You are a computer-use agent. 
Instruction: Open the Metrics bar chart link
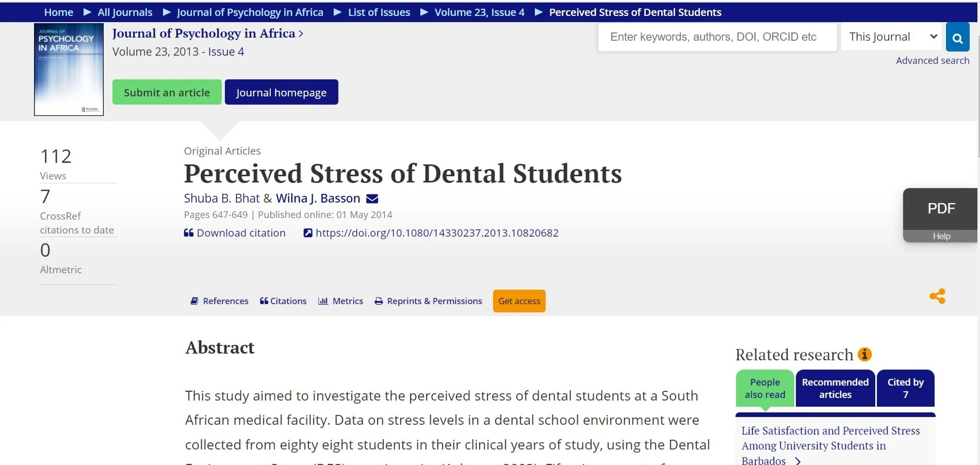point(340,301)
